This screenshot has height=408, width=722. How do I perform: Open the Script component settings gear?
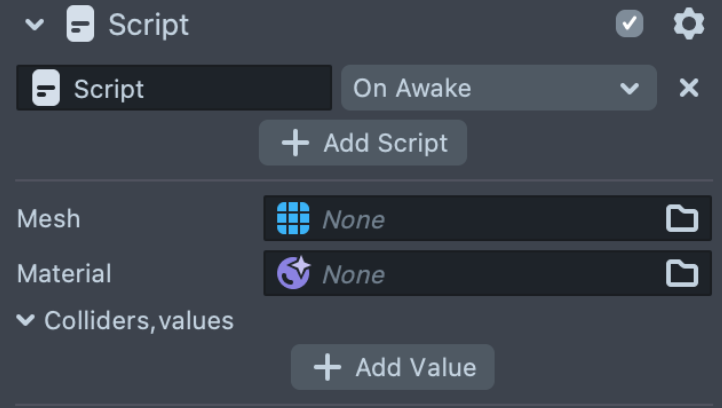pos(688,24)
